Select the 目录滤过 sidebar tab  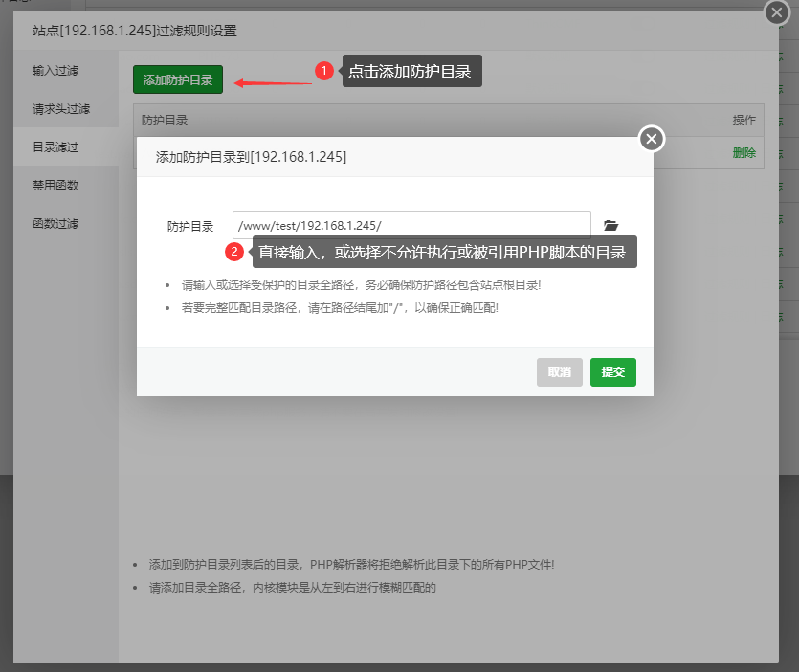point(55,147)
